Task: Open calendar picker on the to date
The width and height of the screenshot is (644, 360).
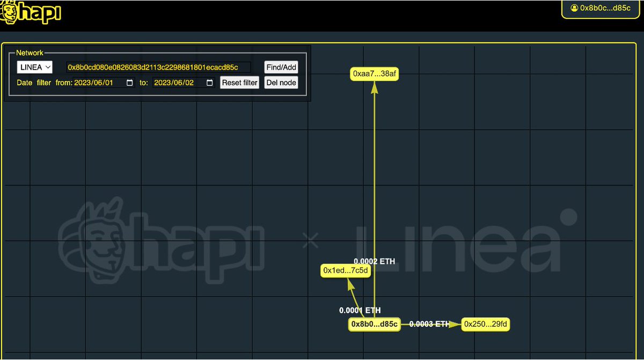Action: [x=210, y=83]
